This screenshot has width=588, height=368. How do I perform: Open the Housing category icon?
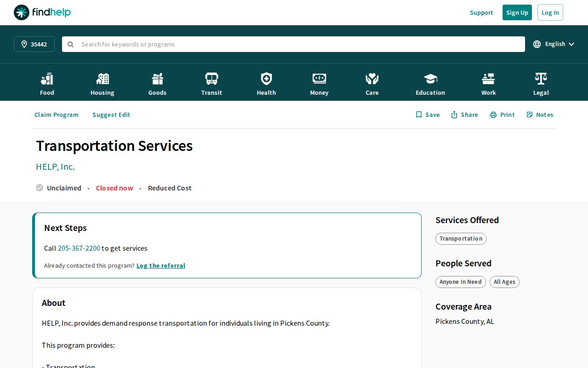point(102,79)
